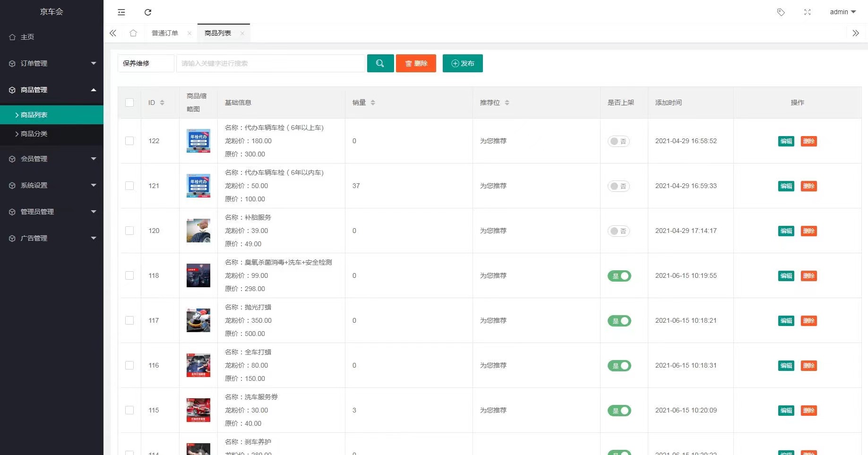Expand the 订单管理 sidebar menu
This screenshot has height=455, width=868.
[x=52, y=63]
